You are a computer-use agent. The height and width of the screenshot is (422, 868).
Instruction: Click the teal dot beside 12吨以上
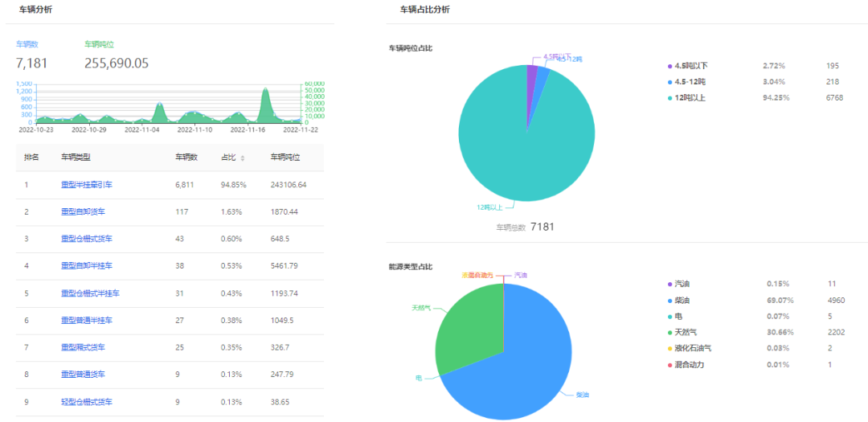click(669, 97)
